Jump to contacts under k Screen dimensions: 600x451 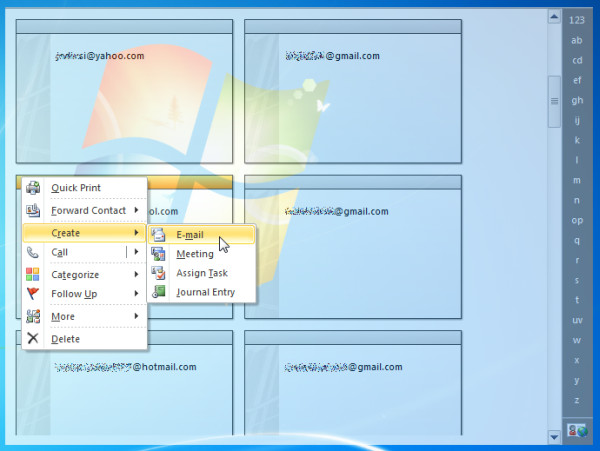click(577, 140)
